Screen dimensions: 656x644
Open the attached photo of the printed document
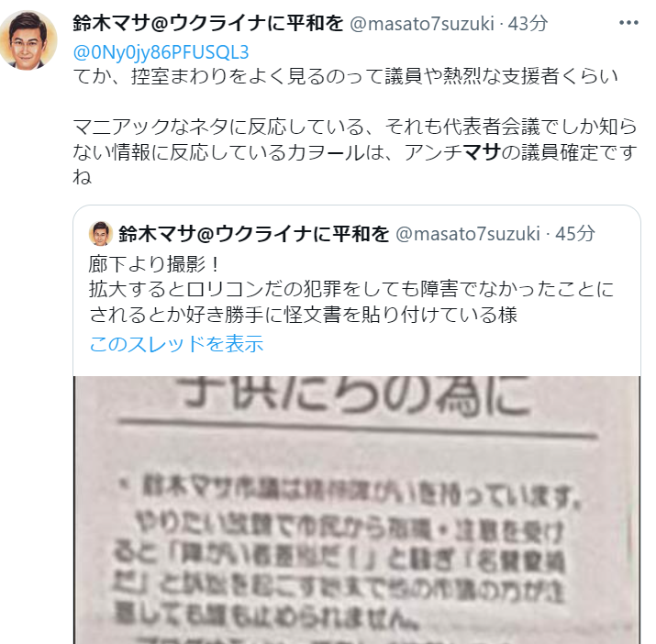click(357, 510)
